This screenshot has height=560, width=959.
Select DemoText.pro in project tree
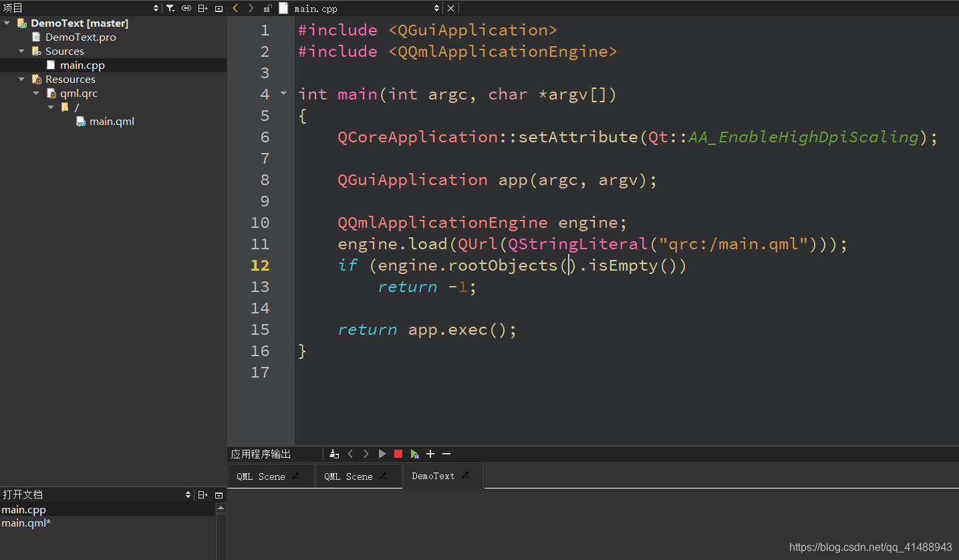point(81,37)
